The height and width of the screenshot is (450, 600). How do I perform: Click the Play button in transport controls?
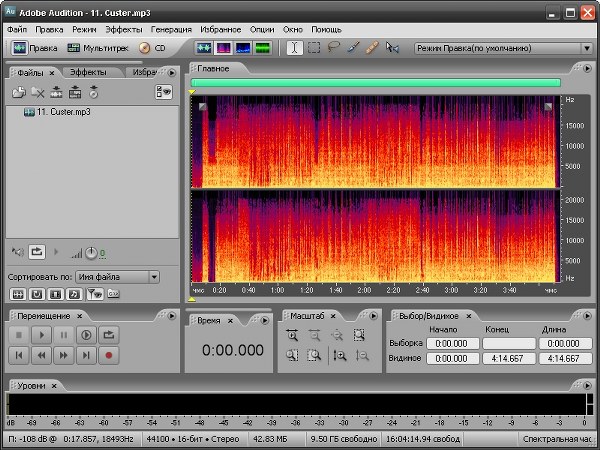tap(42, 335)
